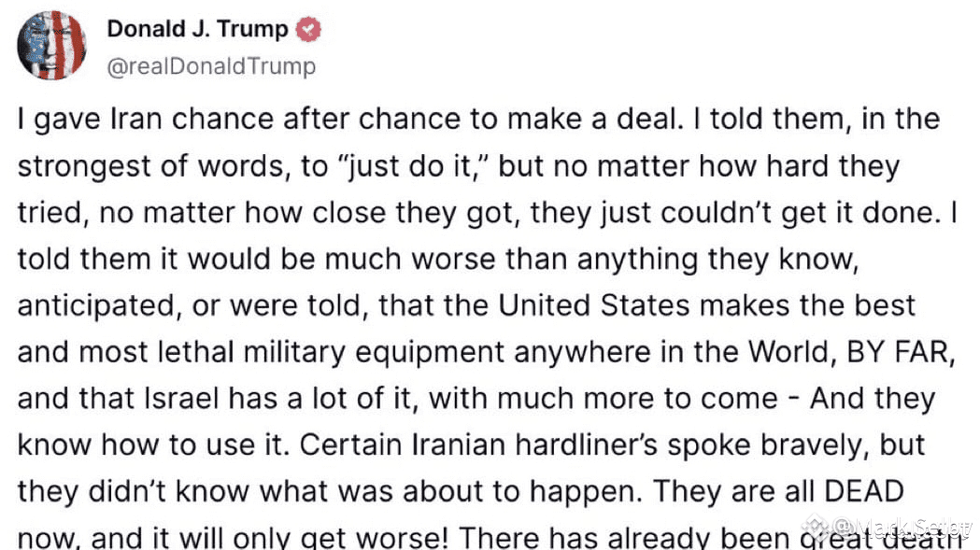
Task: Click the quoted phrase "just do it,"
Action: 413,166
